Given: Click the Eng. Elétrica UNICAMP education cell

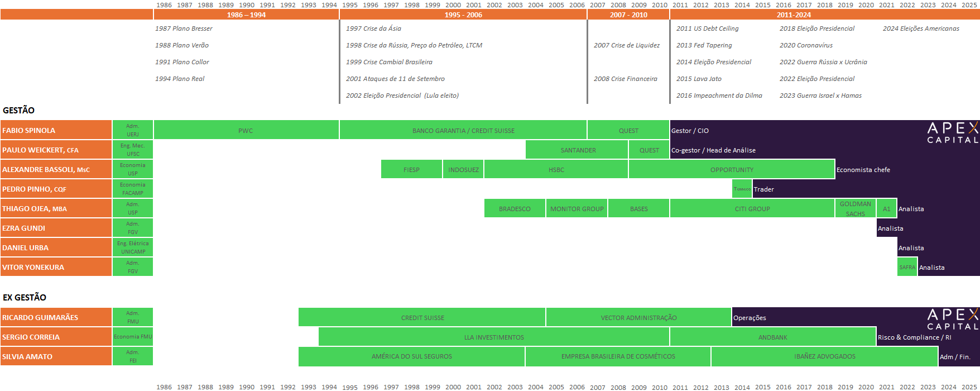Looking at the screenshot, I should [x=133, y=247].
